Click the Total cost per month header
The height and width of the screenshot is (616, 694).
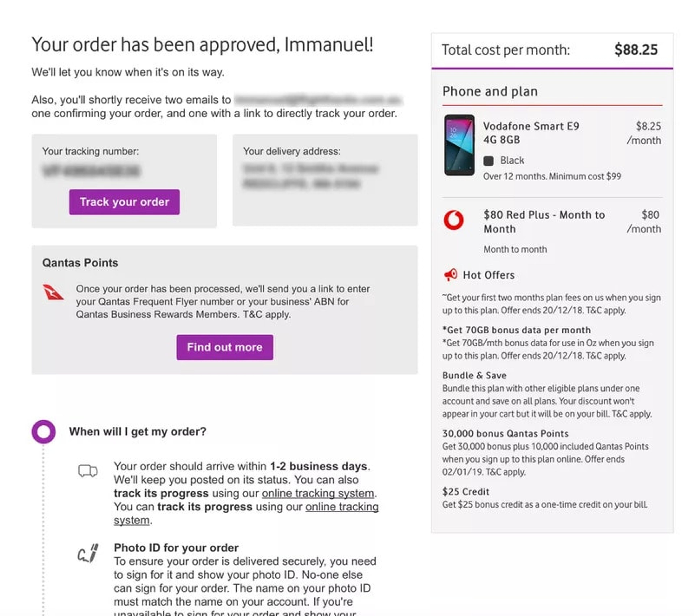505,50
